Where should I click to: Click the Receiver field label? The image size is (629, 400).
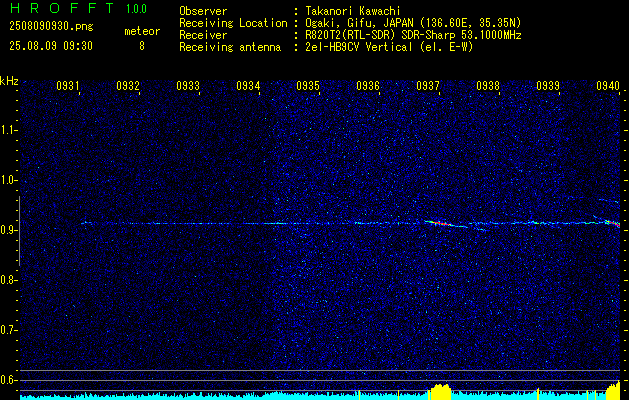(203, 35)
